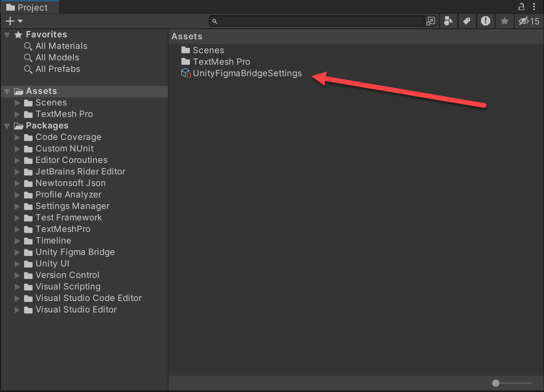Viewport: 544px width, 392px height.
Task: Click the All Models search icon
Action: click(28, 58)
